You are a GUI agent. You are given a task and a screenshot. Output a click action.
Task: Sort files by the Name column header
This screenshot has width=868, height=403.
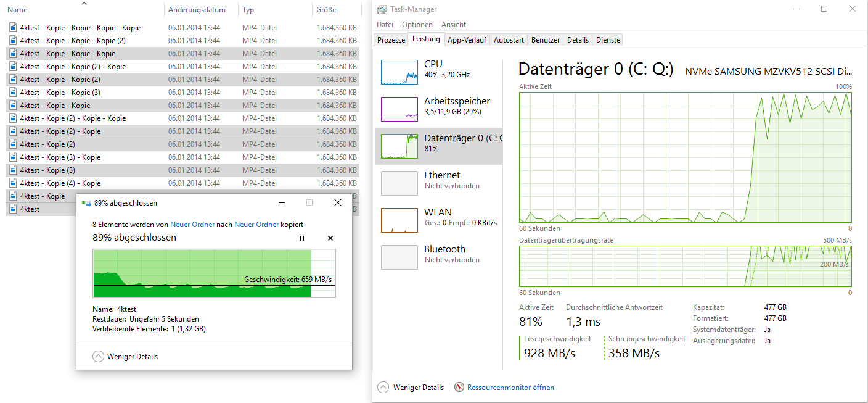(x=17, y=10)
